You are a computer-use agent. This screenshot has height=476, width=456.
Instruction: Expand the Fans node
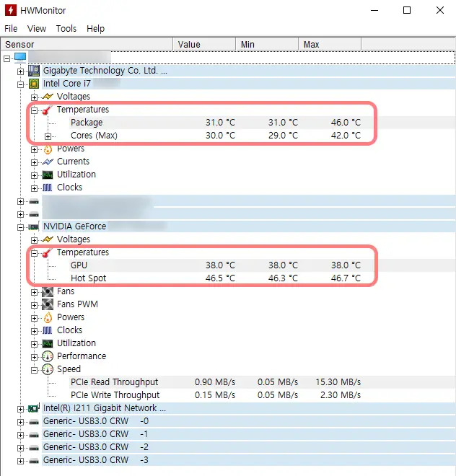(34, 292)
